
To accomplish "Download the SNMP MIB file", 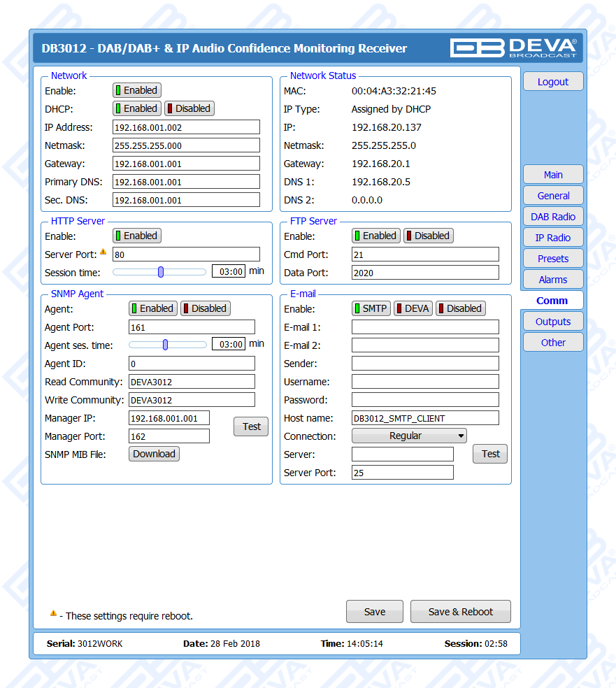I will point(154,454).
